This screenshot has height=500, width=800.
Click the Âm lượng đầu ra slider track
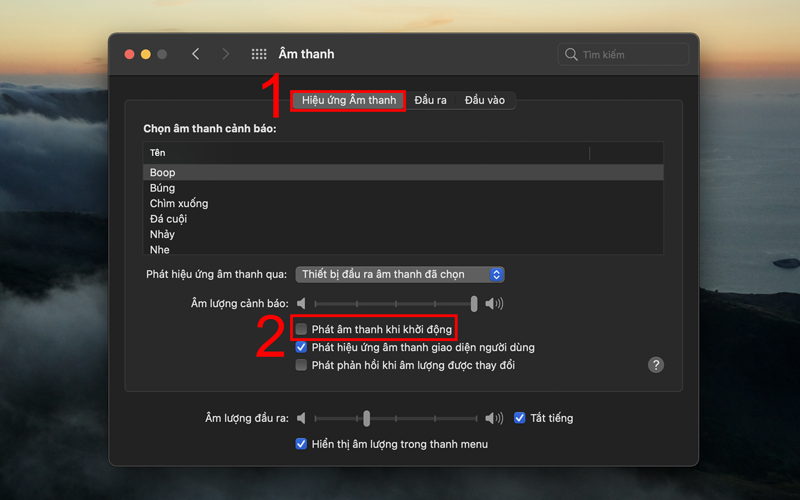click(x=396, y=418)
